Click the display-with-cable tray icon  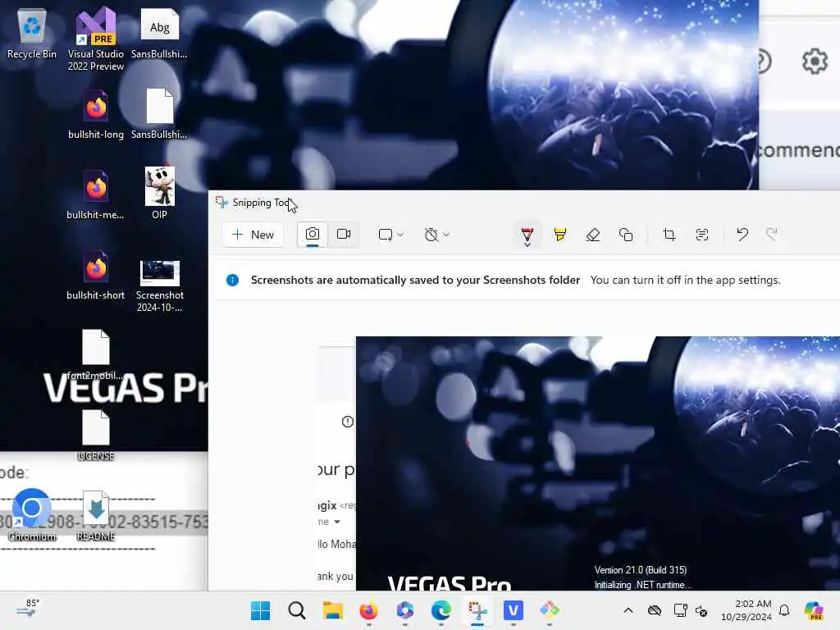(680, 610)
